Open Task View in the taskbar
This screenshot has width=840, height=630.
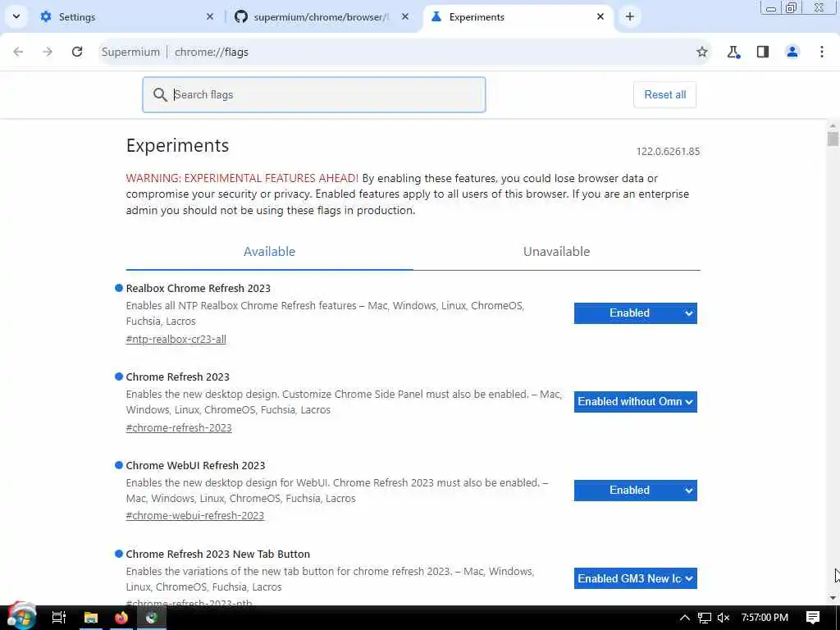coord(58,618)
